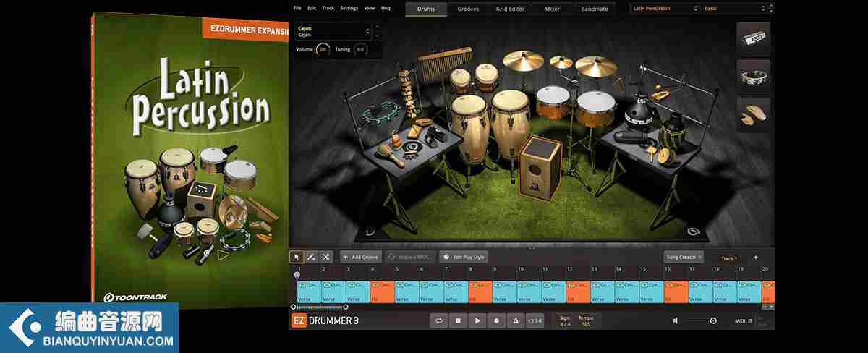Click the Replace MIDI button
The width and height of the screenshot is (868, 353).
410,257
